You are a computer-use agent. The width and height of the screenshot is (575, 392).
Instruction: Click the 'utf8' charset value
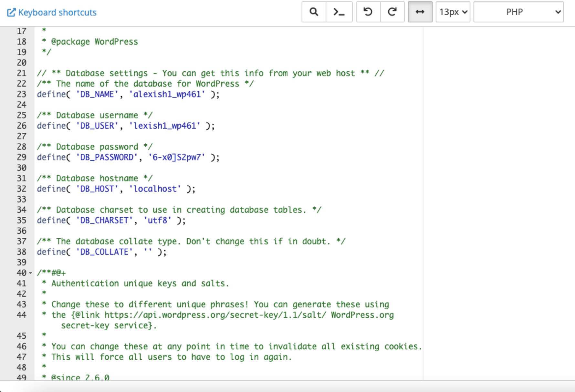157,220
